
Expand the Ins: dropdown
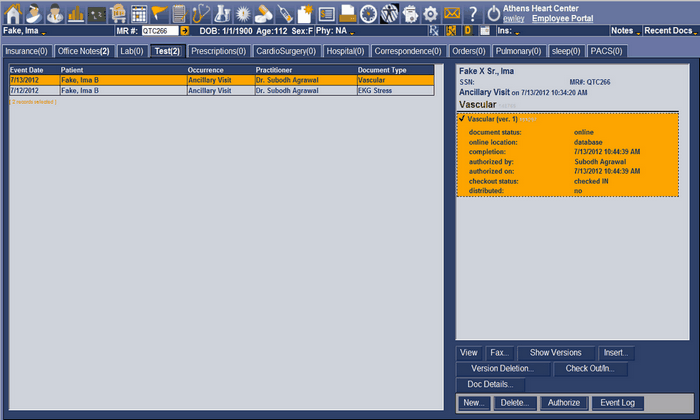pyautogui.click(x=517, y=32)
